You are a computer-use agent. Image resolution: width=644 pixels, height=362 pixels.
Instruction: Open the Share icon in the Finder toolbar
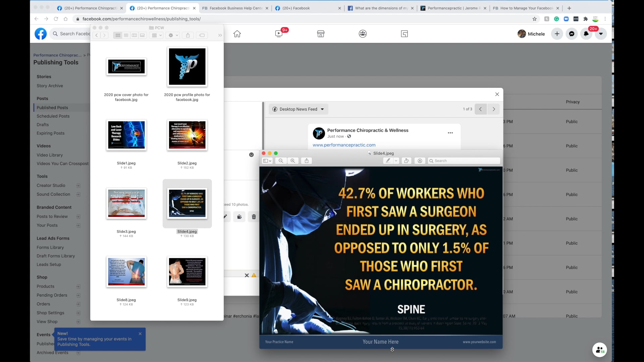coord(188,35)
